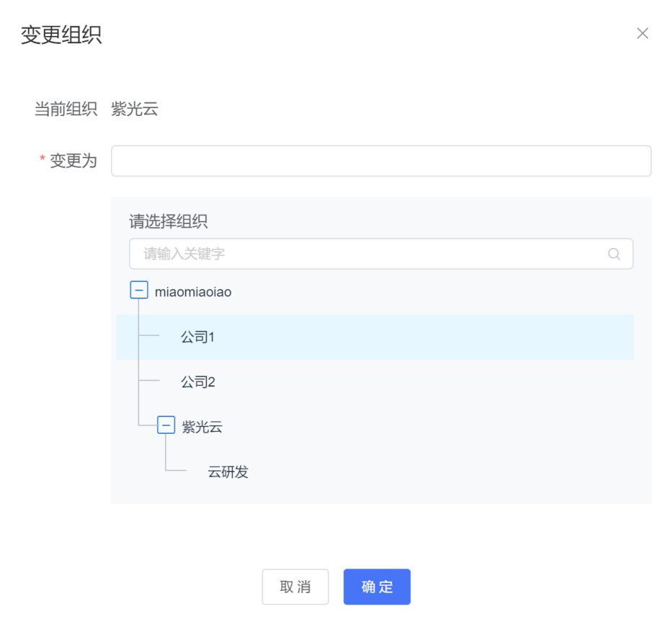Focus the 请输入关键字 search box
Viewport: 672px width, 624px height.
[381, 254]
